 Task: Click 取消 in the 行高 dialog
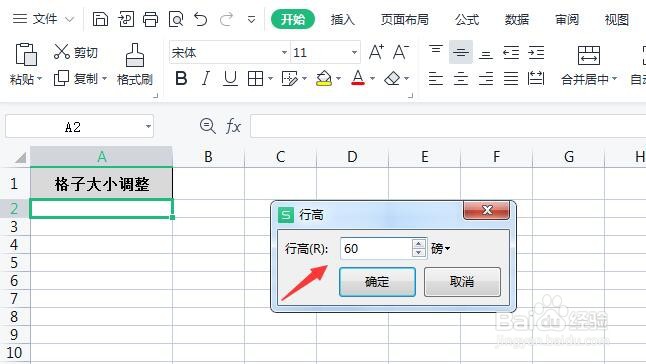point(462,282)
